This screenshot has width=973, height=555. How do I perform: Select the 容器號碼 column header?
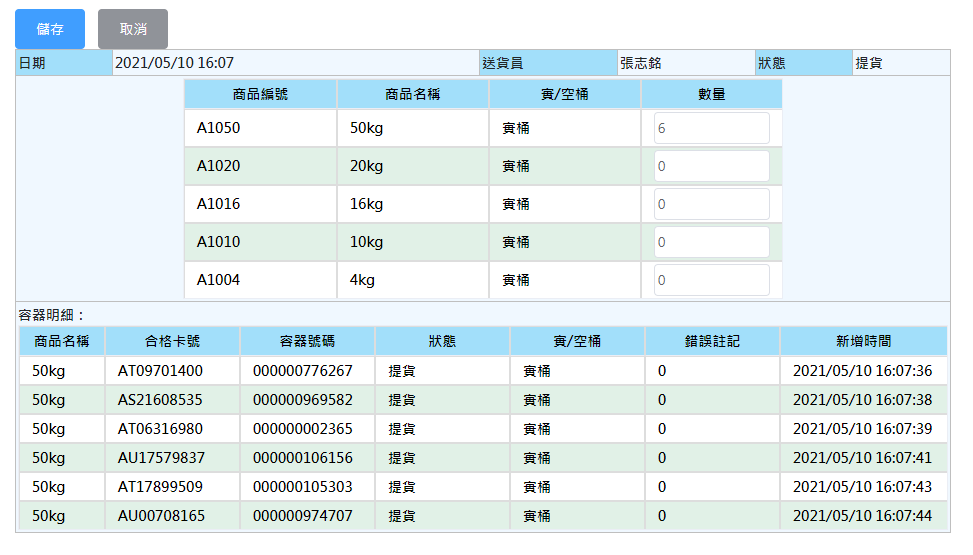pyautogui.click(x=307, y=341)
